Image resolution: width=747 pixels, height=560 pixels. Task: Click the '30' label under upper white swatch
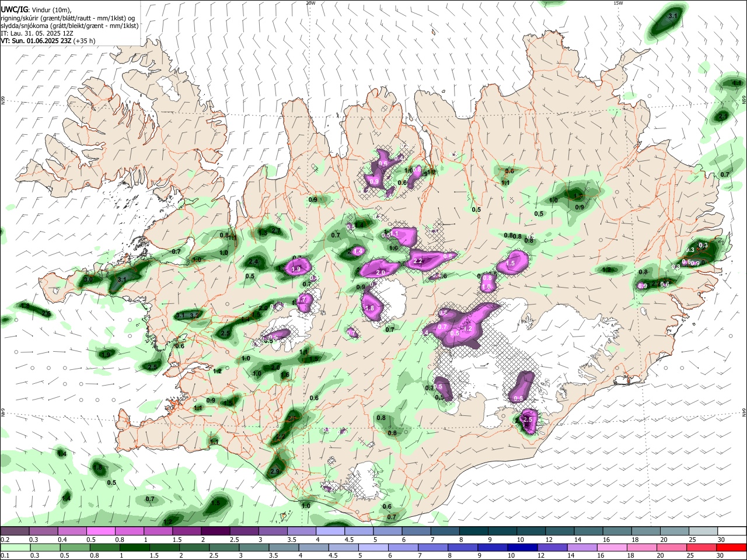point(721,540)
